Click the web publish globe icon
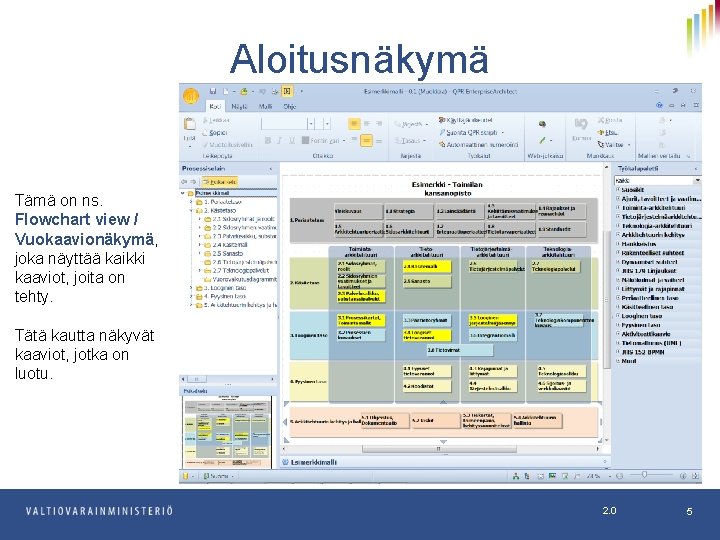The width and height of the screenshot is (720, 540). 542,124
